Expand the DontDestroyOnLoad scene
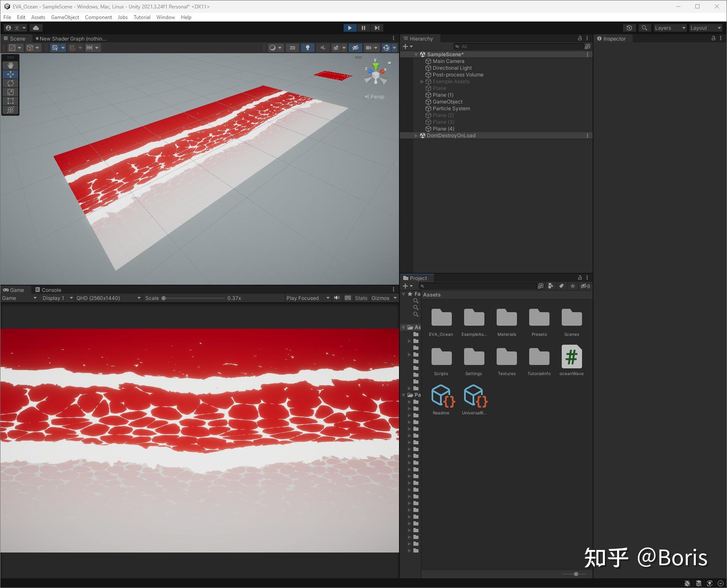The height and width of the screenshot is (588, 727). 416,135
